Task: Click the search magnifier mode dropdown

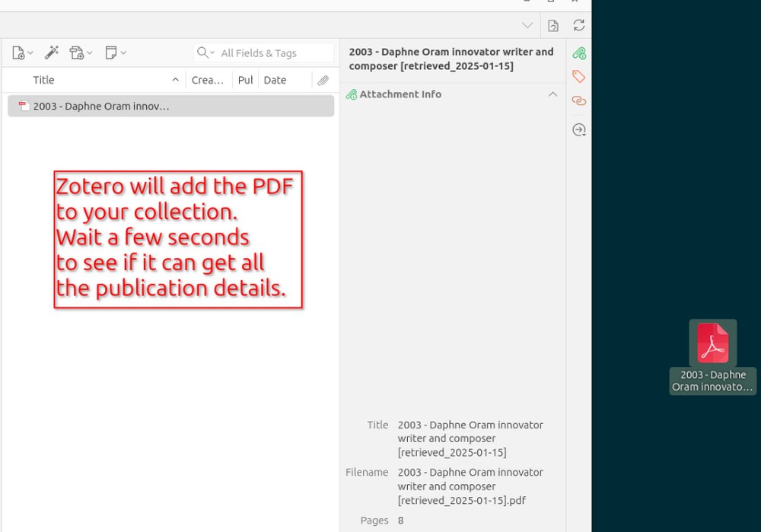Action: [205, 53]
